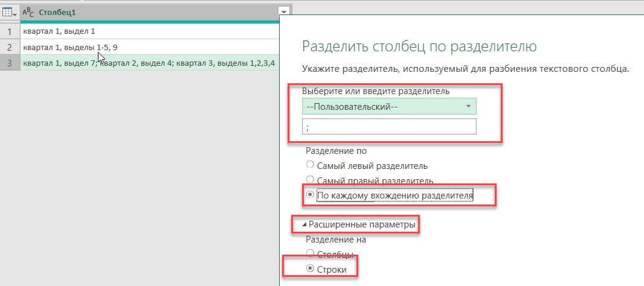Click the custom delimiter input field with semicolon
The width and height of the screenshot is (644, 286).
click(x=389, y=127)
